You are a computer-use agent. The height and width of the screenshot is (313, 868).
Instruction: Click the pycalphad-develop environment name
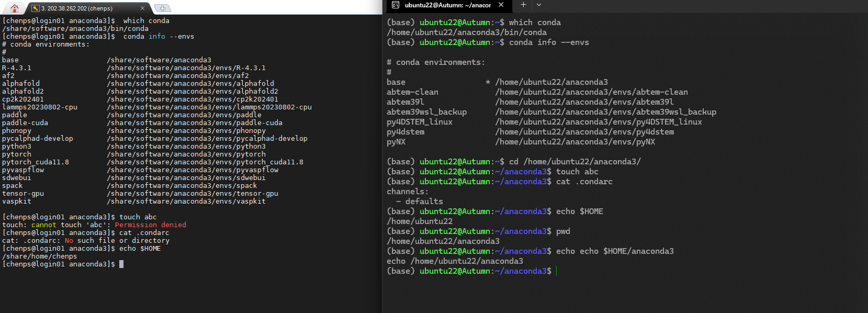[x=38, y=139]
